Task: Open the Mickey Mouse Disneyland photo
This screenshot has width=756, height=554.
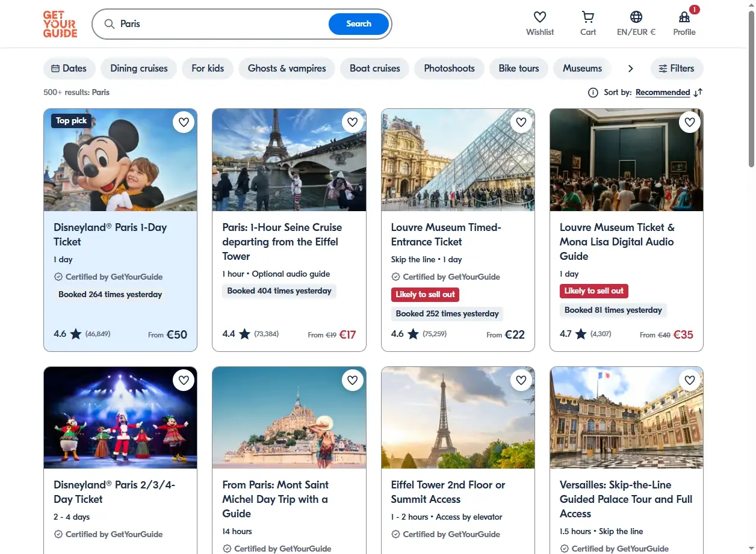Action: [120, 160]
